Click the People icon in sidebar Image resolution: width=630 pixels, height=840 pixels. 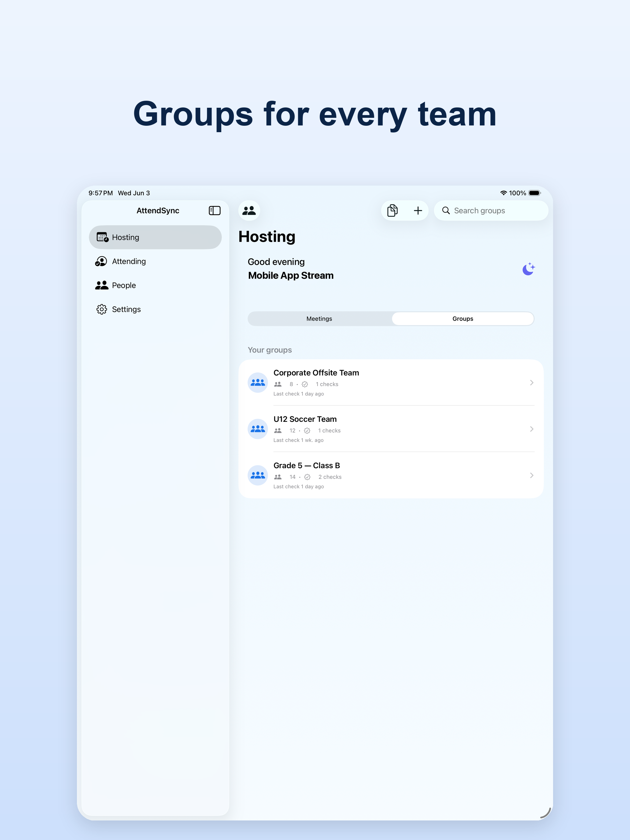click(101, 285)
